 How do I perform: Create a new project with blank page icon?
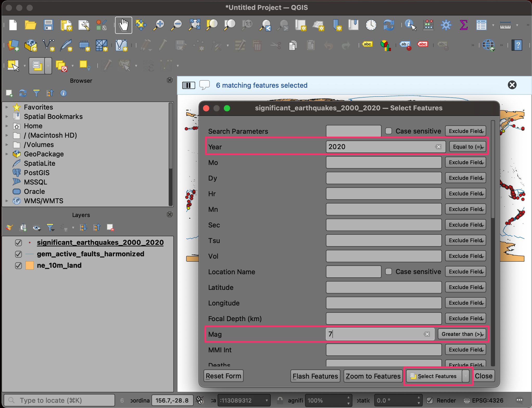point(13,25)
